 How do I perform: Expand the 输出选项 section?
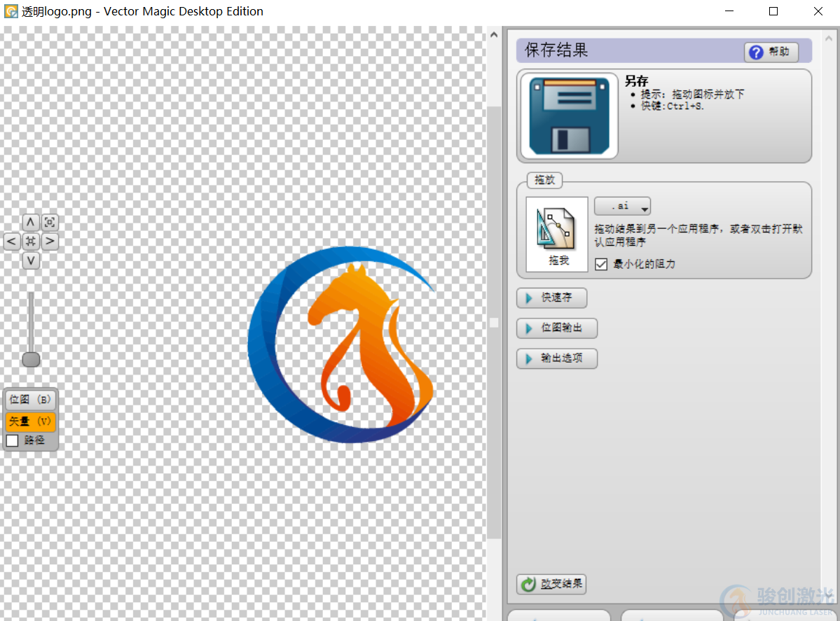557,358
